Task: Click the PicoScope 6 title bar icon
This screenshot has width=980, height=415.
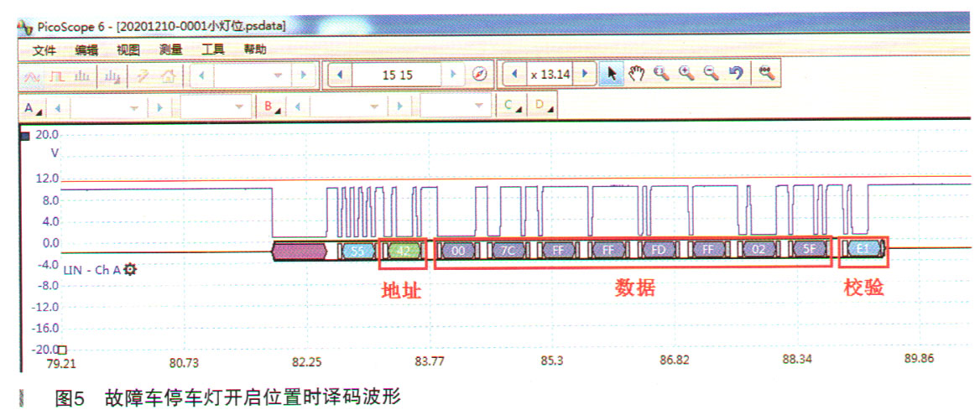Action: point(23,27)
